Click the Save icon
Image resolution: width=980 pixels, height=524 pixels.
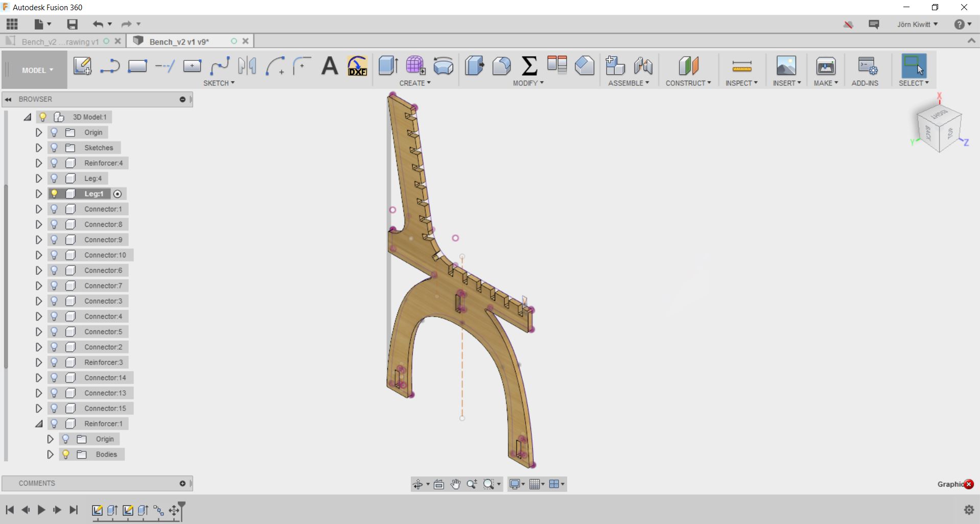tap(73, 24)
